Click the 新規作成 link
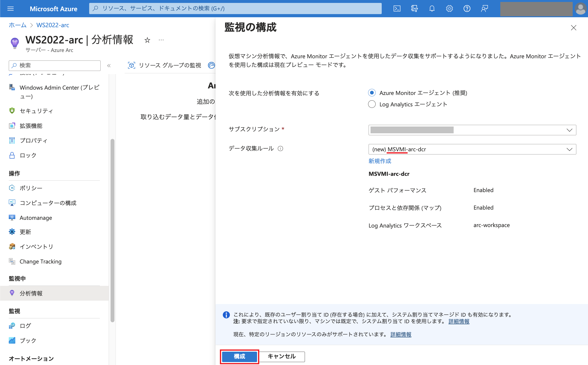This screenshot has width=588, height=365. (380, 161)
